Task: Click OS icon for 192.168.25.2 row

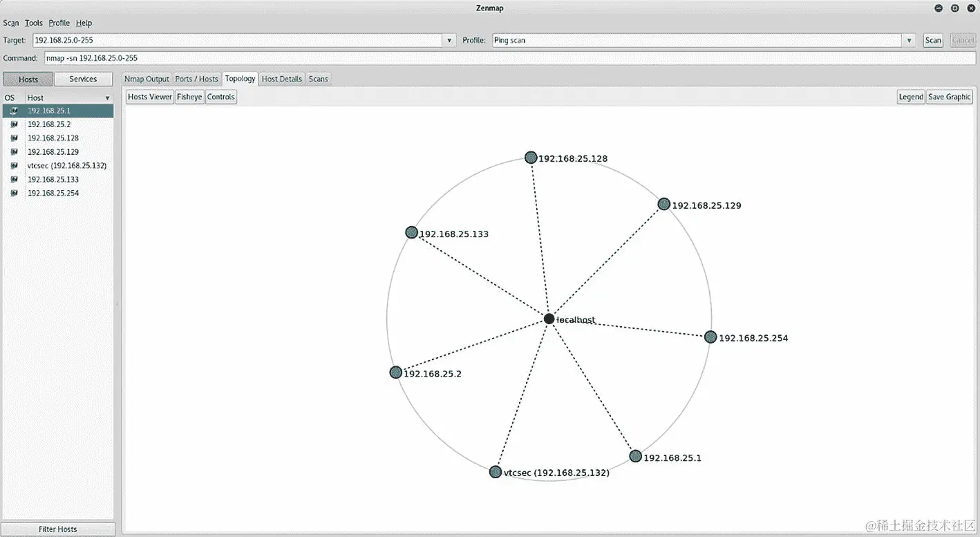Action: coord(14,124)
